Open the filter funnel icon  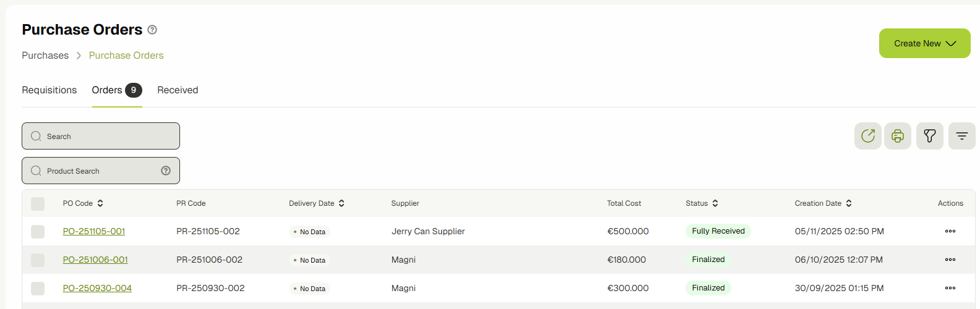click(929, 136)
